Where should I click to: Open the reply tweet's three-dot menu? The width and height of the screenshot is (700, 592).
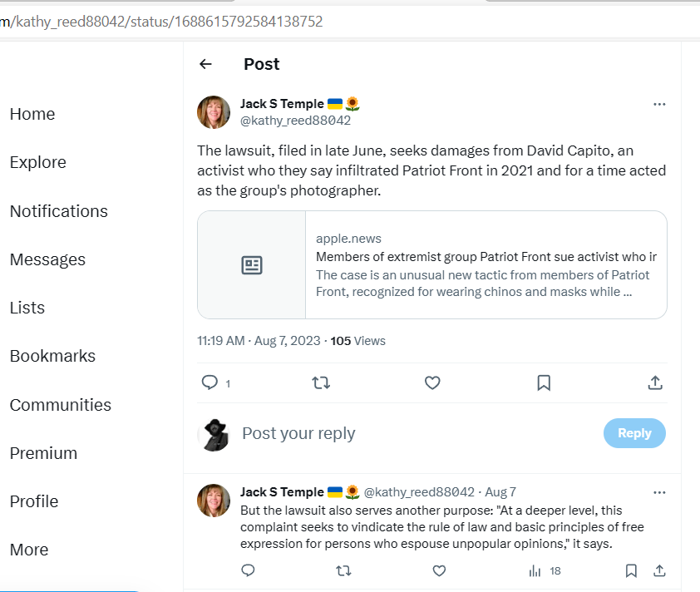click(659, 491)
